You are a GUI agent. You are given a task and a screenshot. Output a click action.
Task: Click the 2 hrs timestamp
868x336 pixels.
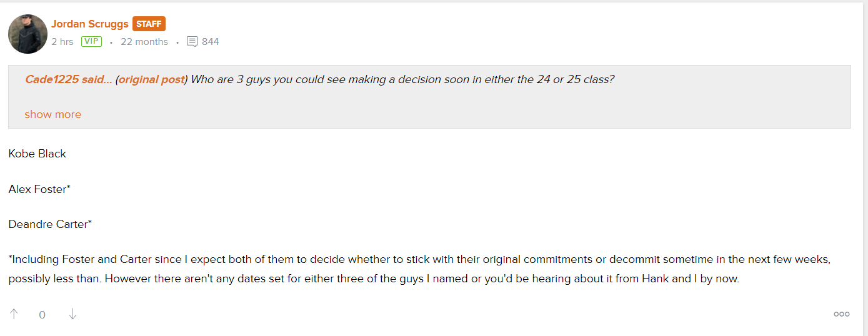62,42
